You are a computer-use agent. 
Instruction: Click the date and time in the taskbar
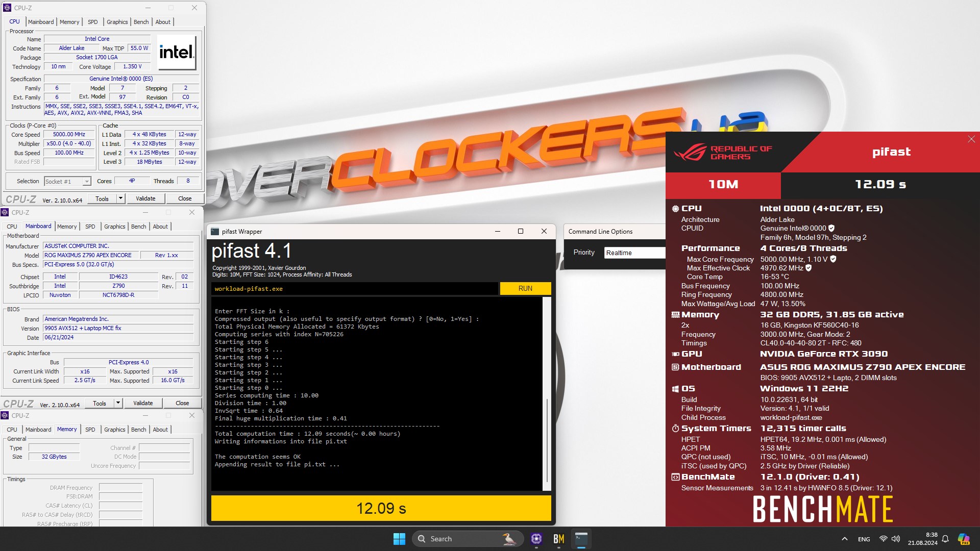coord(922,539)
